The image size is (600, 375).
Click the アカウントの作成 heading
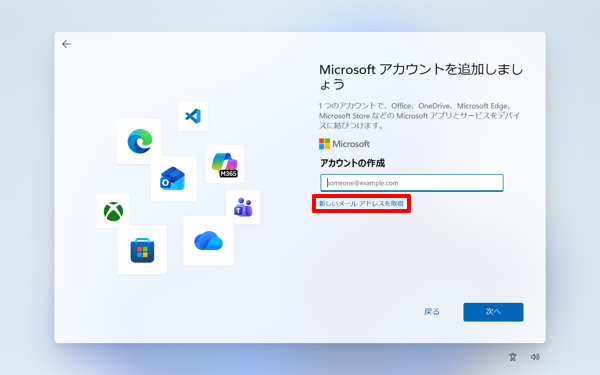coord(352,163)
